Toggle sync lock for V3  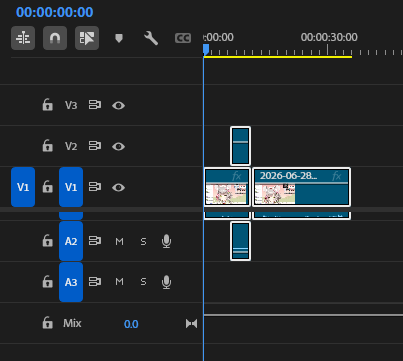coord(95,105)
